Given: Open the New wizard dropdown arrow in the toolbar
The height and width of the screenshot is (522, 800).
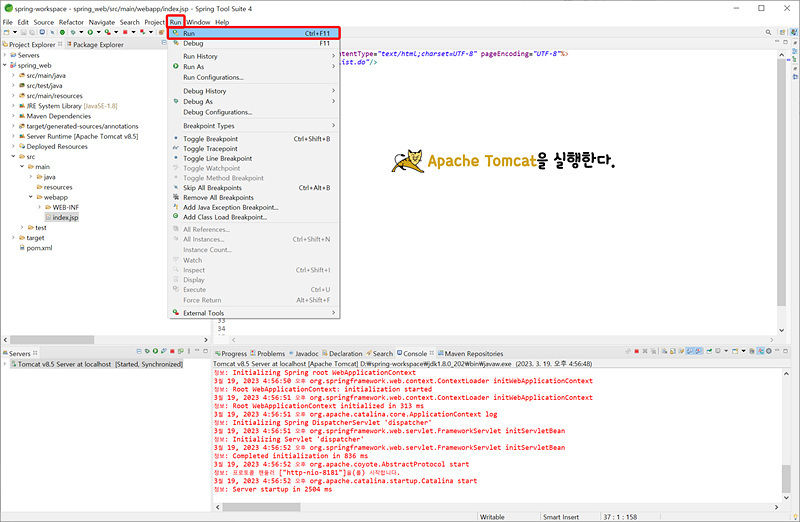Looking at the screenshot, I should click(x=15, y=32).
